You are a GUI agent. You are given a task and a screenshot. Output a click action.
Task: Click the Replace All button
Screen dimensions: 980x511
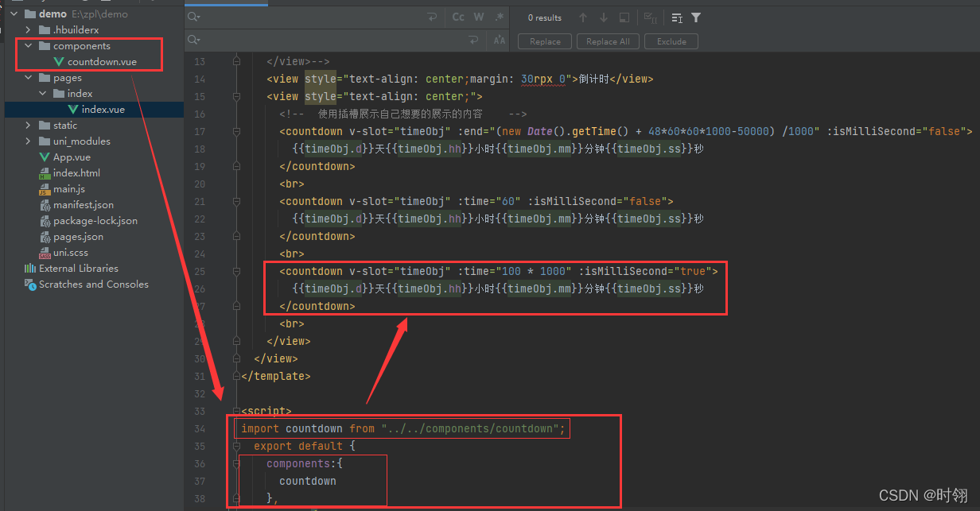(608, 41)
